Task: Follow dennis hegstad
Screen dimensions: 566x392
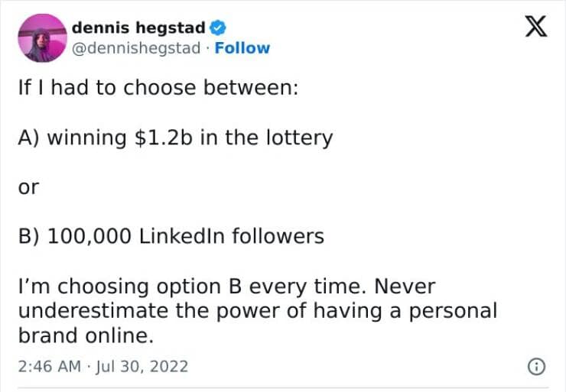Action: [x=242, y=48]
